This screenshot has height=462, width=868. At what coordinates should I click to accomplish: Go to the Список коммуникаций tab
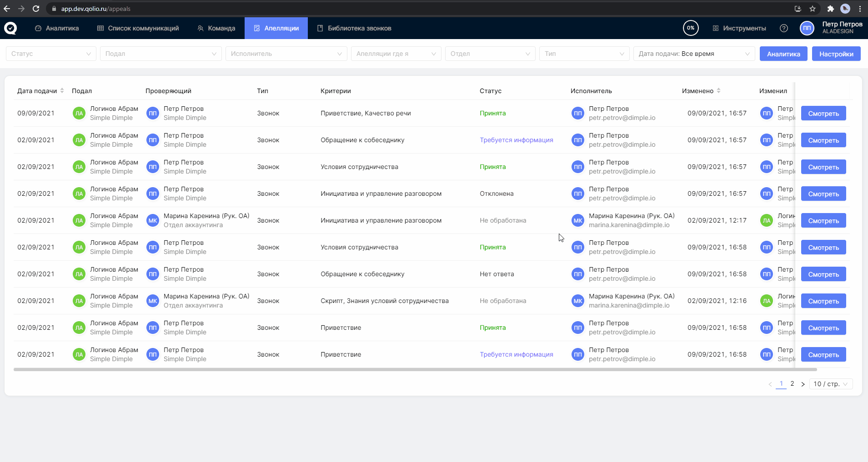[138, 28]
